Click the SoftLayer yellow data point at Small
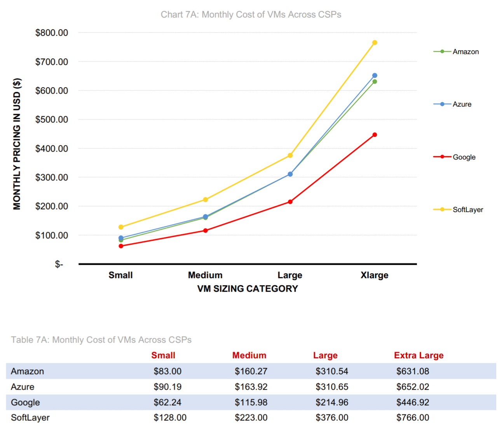Image resolution: width=504 pixels, height=443 pixels. click(x=121, y=227)
